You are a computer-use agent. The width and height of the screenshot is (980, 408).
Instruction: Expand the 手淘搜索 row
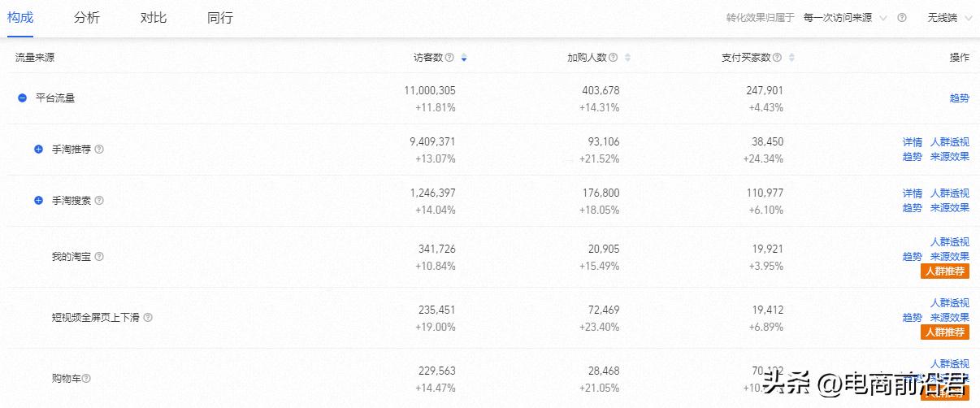click(x=38, y=201)
